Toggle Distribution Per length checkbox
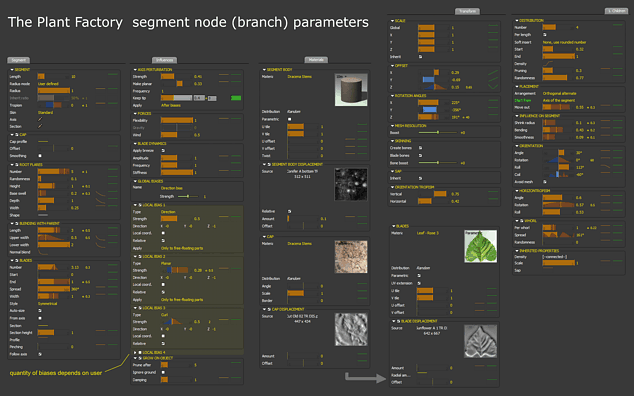This screenshot has height=396, width=634. coord(545,35)
